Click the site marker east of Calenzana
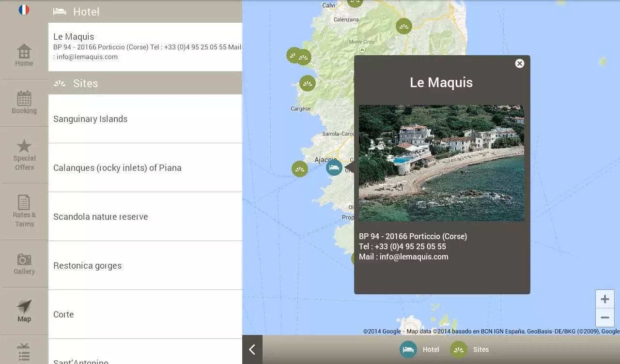Image resolution: width=620 pixels, height=364 pixels. (x=404, y=26)
